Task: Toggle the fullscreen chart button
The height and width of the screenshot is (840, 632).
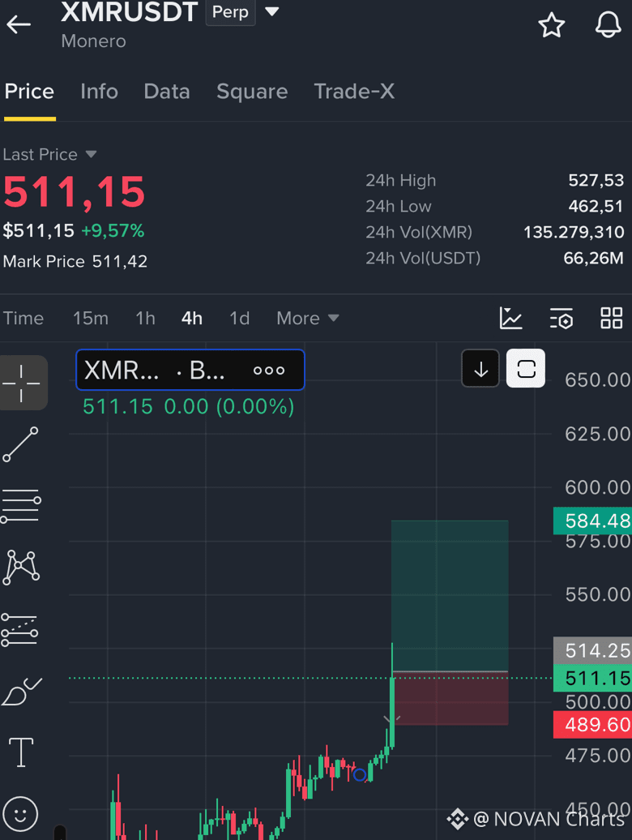Action: point(526,369)
